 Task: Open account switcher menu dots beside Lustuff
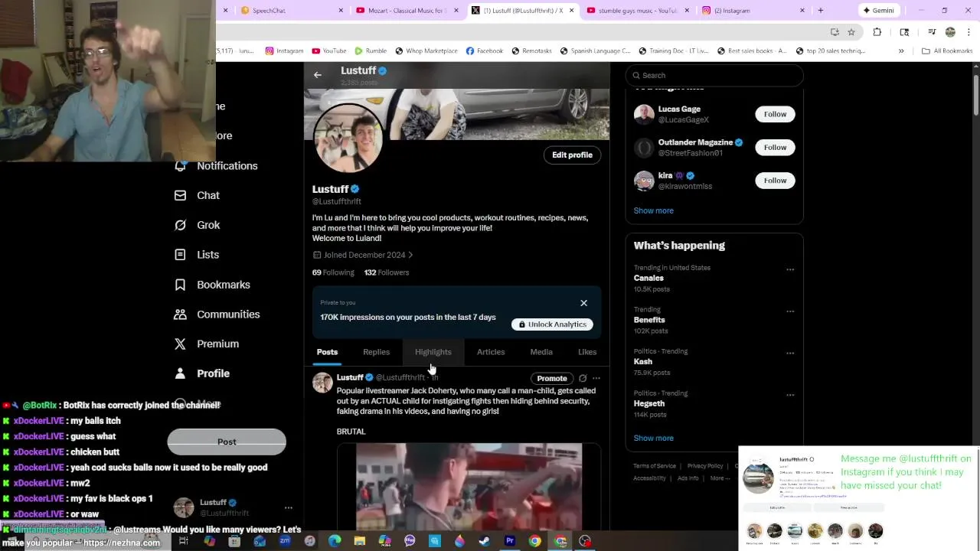pos(289,507)
